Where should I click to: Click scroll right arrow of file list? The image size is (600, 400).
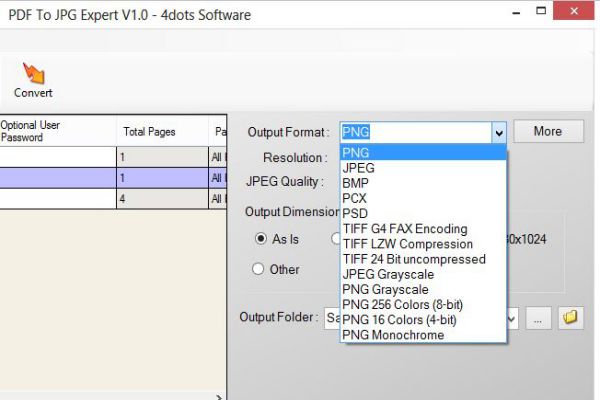(219, 397)
